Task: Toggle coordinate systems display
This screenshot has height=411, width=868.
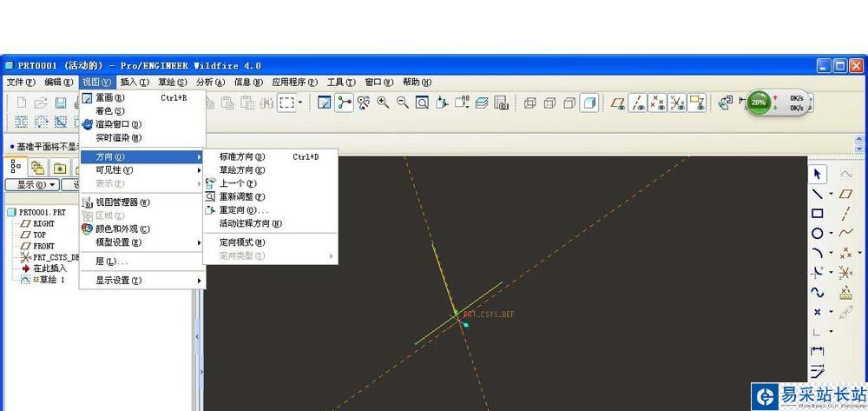Action: tap(676, 103)
